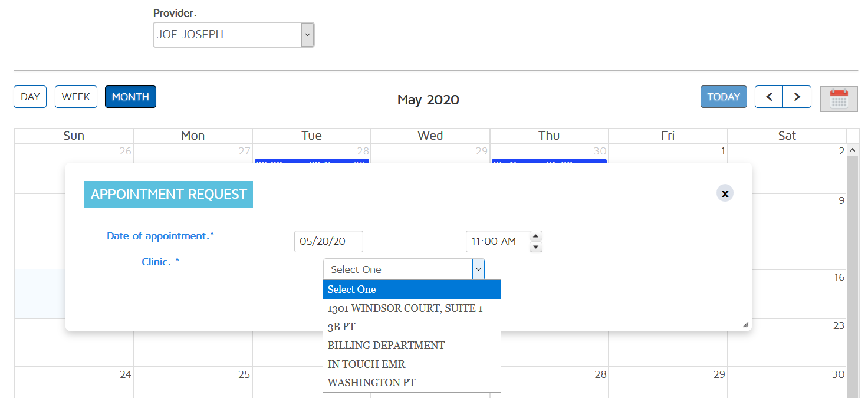Go to previous month arrow
The height and width of the screenshot is (398, 868).
tap(769, 97)
